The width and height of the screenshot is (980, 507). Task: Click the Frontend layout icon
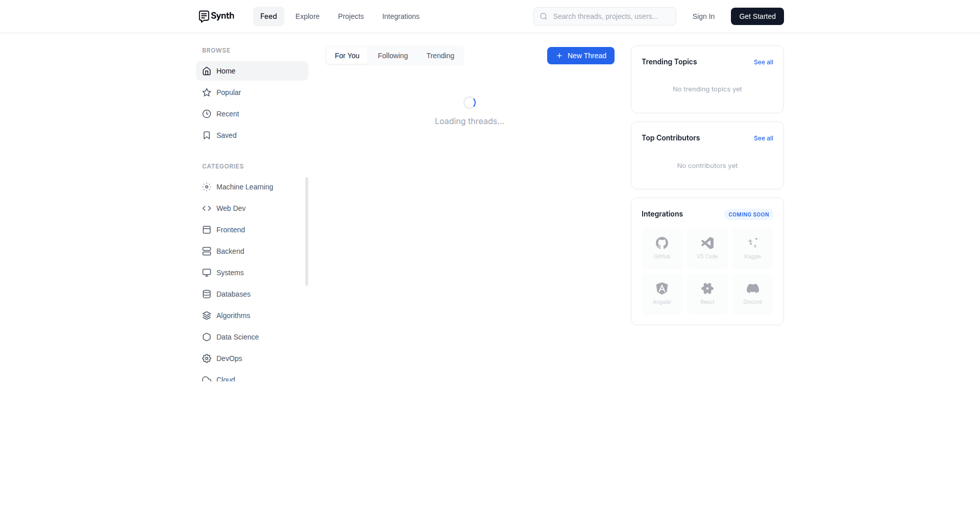pyautogui.click(x=207, y=230)
